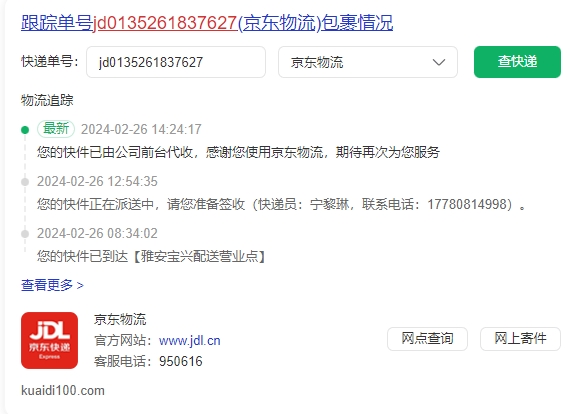Click the 查快递 green search button
This screenshot has height=414, width=570.
click(517, 62)
